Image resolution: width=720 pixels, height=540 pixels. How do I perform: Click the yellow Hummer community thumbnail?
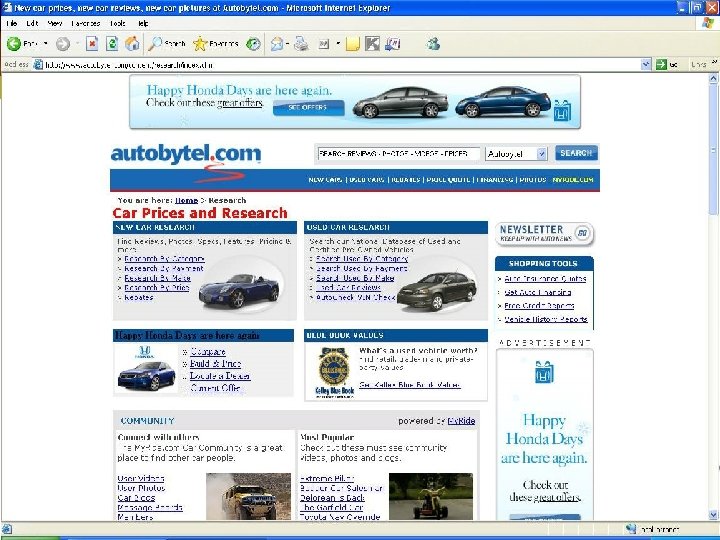[248, 496]
